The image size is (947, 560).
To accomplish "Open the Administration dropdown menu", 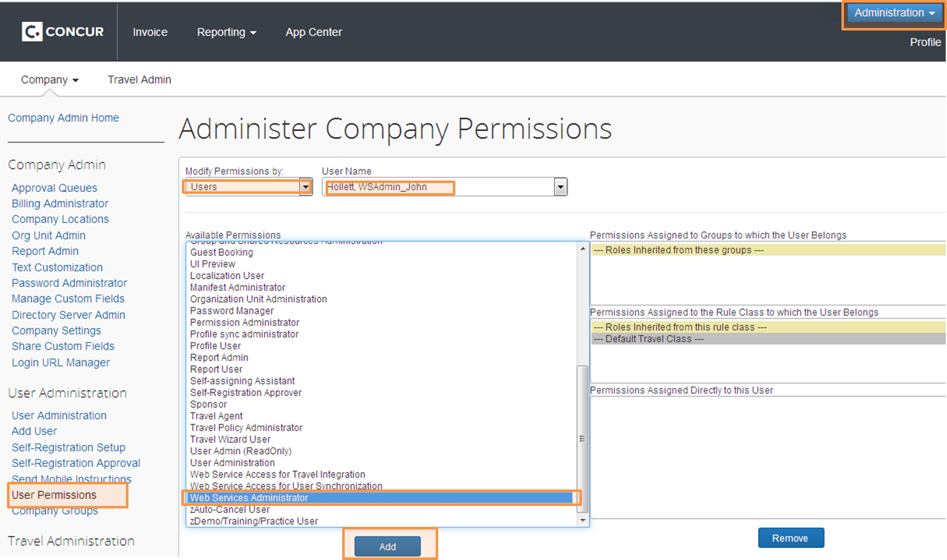I will [x=894, y=13].
